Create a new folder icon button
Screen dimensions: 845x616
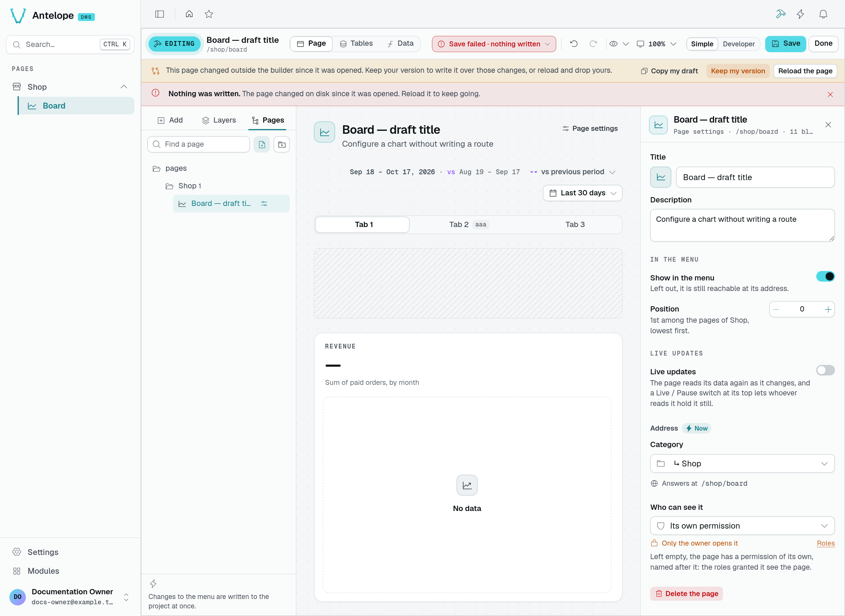[282, 144]
